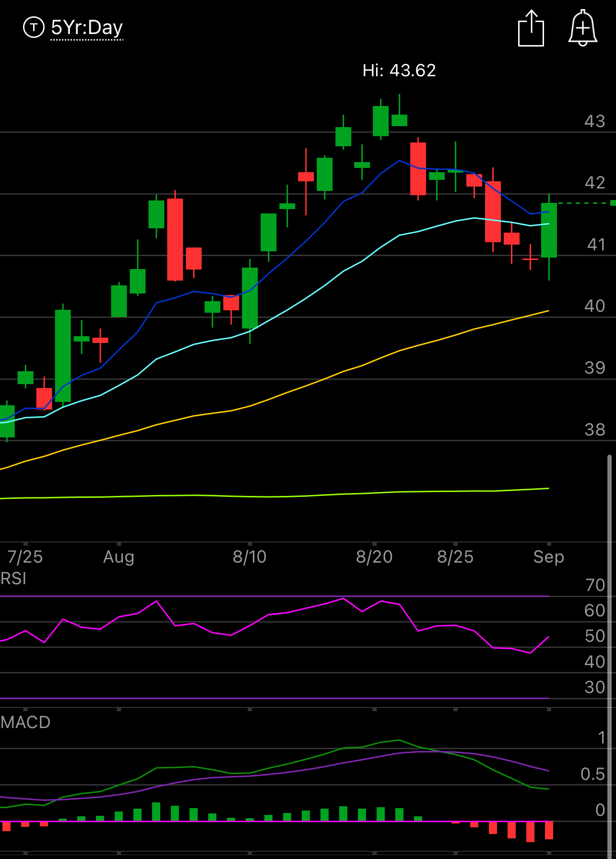Tap the 39 price axis label
This screenshot has height=859, width=616.
[x=595, y=368]
